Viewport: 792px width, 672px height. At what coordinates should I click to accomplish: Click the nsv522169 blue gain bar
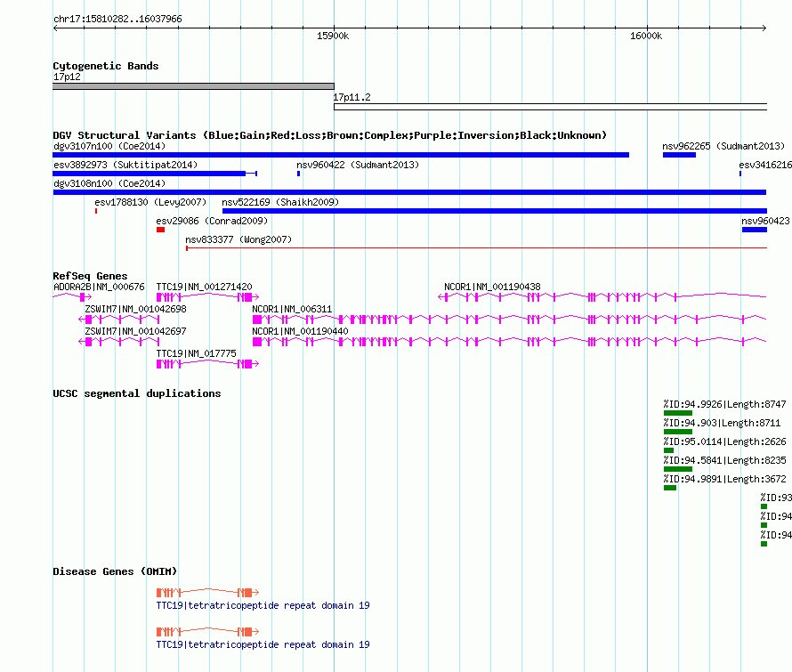(x=495, y=211)
